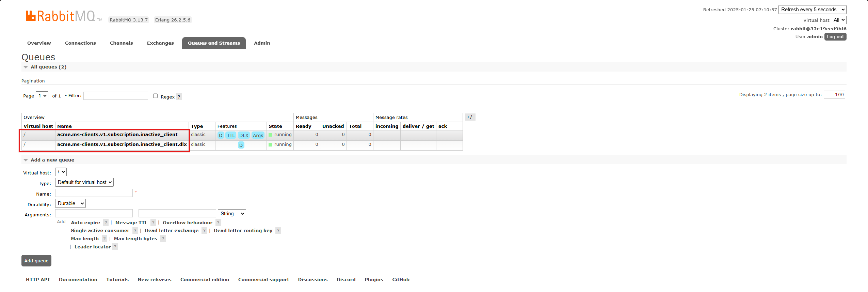Click the Add queue button
Screen dimensions: 868x292
(36, 261)
